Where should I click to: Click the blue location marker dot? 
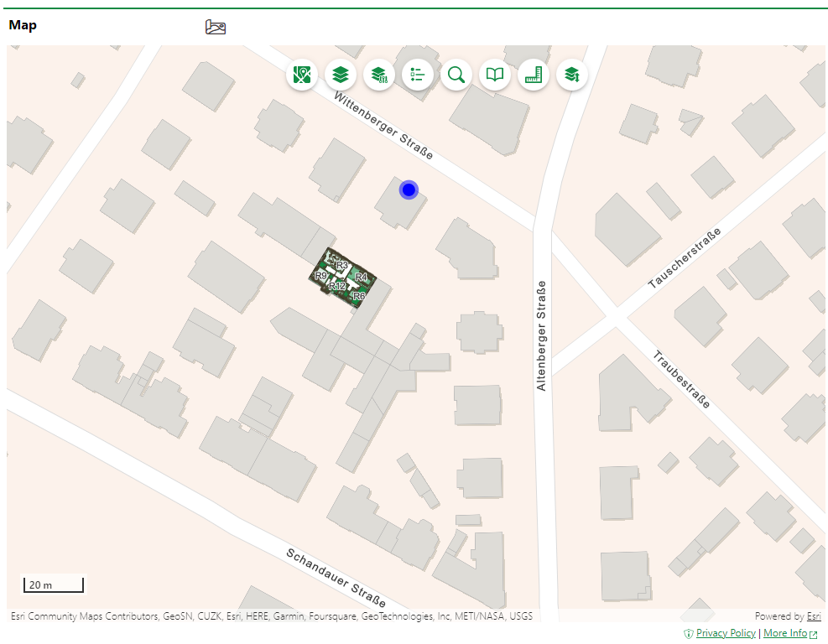(x=409, y=190)
